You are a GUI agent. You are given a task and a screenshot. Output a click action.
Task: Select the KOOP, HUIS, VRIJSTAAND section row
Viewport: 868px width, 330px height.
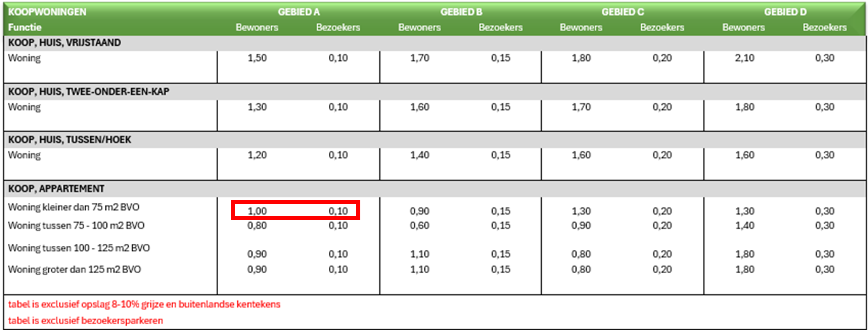point(64,43)
